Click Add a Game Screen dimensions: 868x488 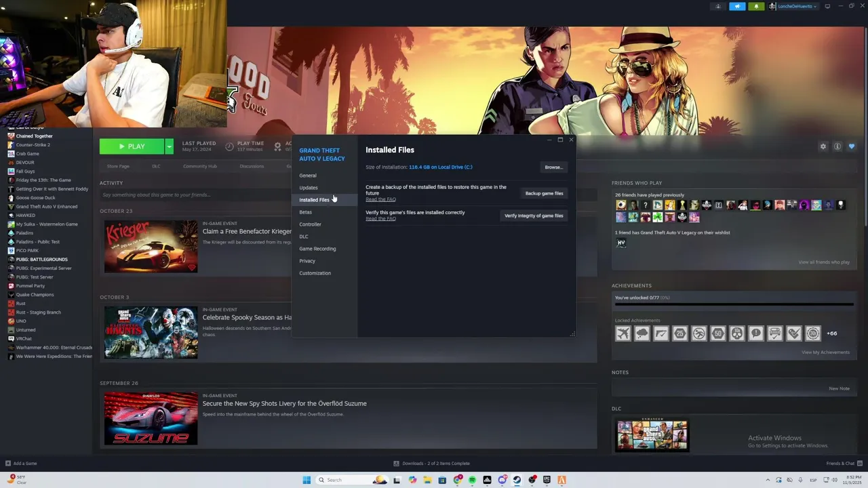(21, 464)
